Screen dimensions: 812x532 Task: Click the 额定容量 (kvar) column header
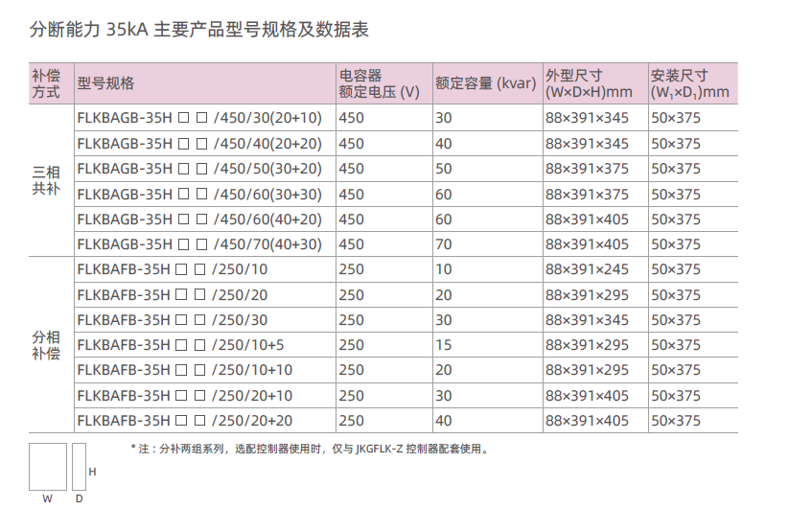(x=484, y=83)
